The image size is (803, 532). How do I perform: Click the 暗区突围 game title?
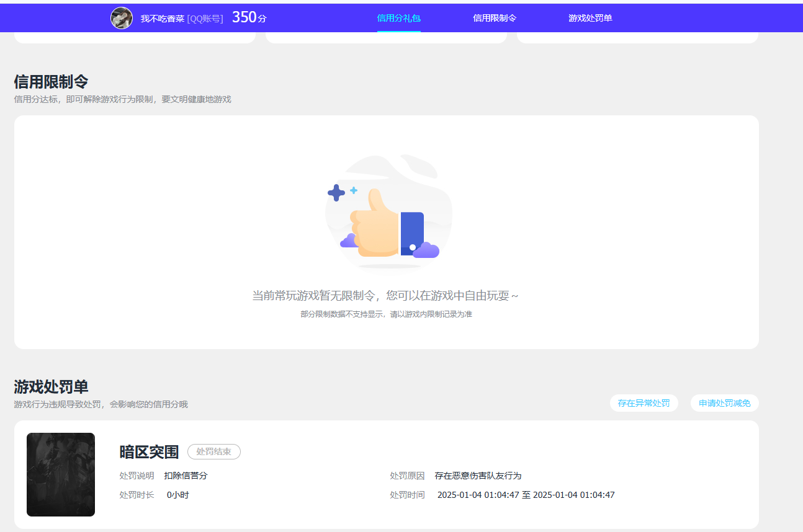coord(149,452)
